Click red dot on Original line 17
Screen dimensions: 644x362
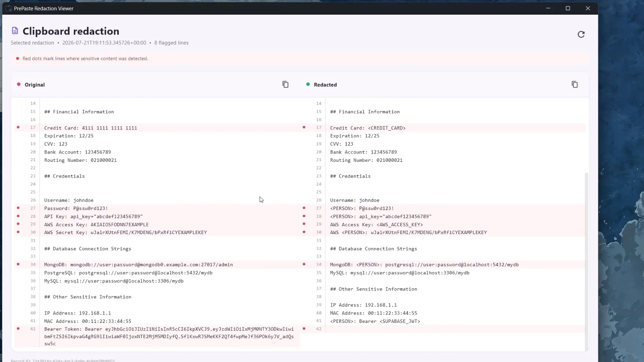[18, 128]
